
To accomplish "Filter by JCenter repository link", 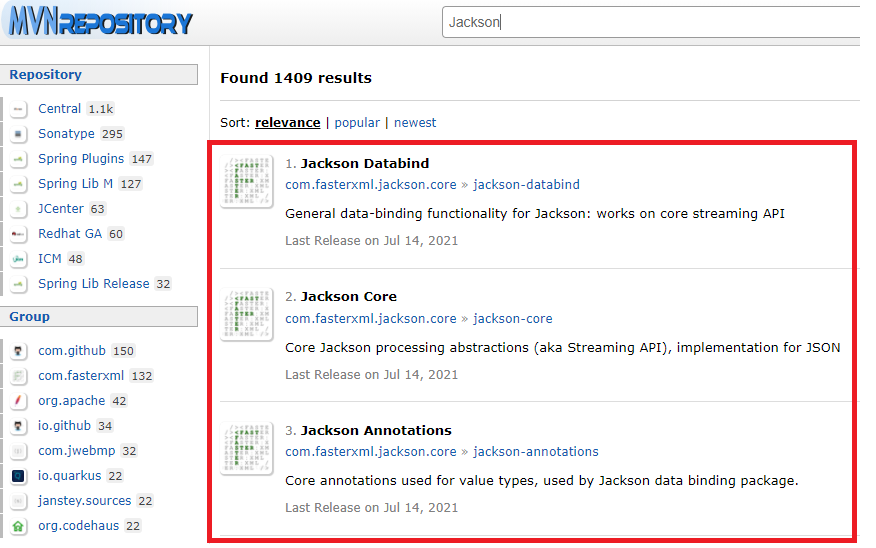I will tap(61, 209).
